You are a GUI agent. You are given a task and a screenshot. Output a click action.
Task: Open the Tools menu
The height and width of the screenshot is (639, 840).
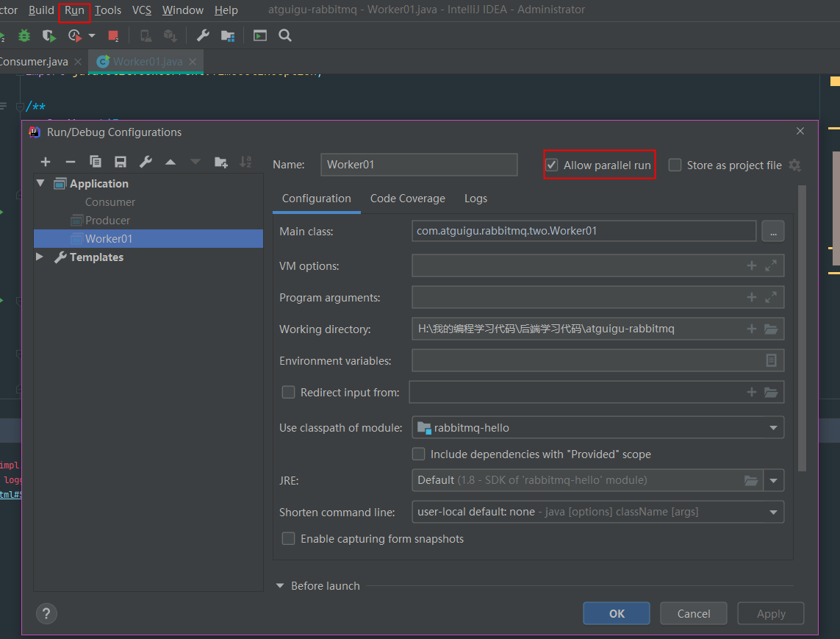(108, 10)
